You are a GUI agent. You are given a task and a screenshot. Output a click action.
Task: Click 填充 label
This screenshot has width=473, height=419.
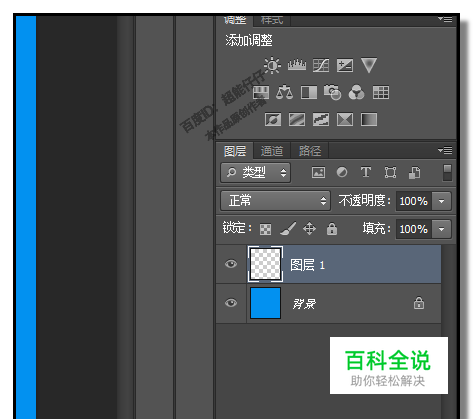pos(377,229)
